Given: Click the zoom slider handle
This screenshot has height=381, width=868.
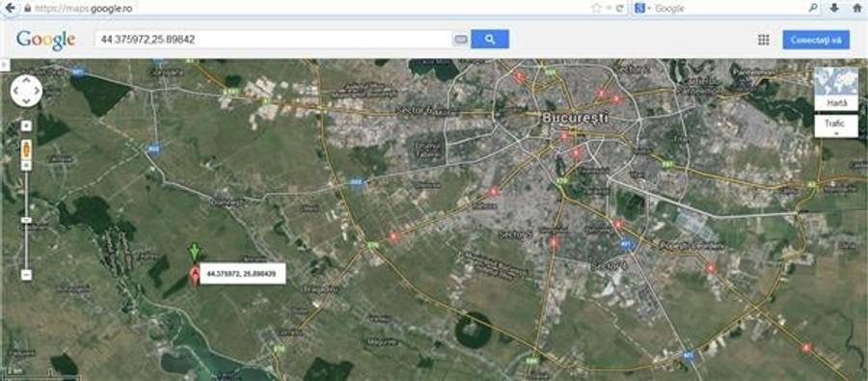Looking at the screenshot, I should 27,220.
